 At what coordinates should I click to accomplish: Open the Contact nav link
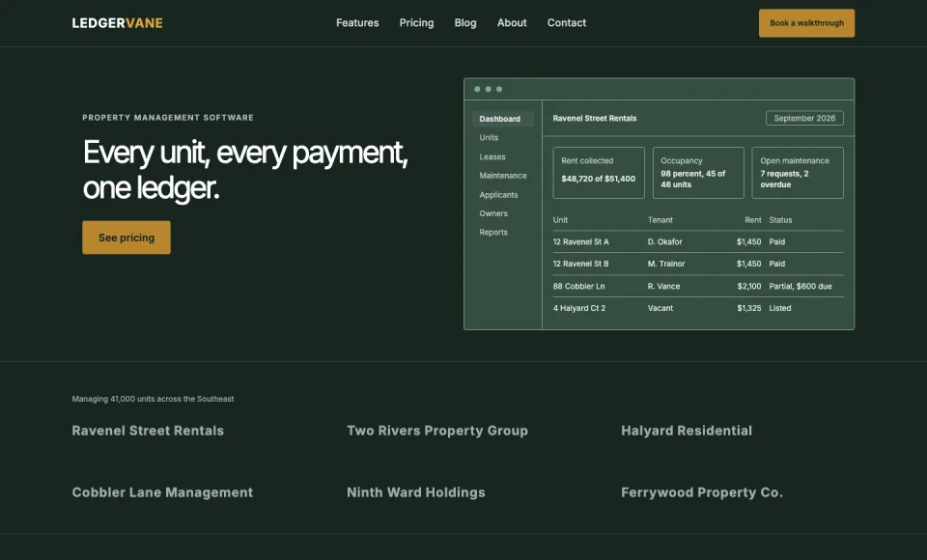point(567,23)
